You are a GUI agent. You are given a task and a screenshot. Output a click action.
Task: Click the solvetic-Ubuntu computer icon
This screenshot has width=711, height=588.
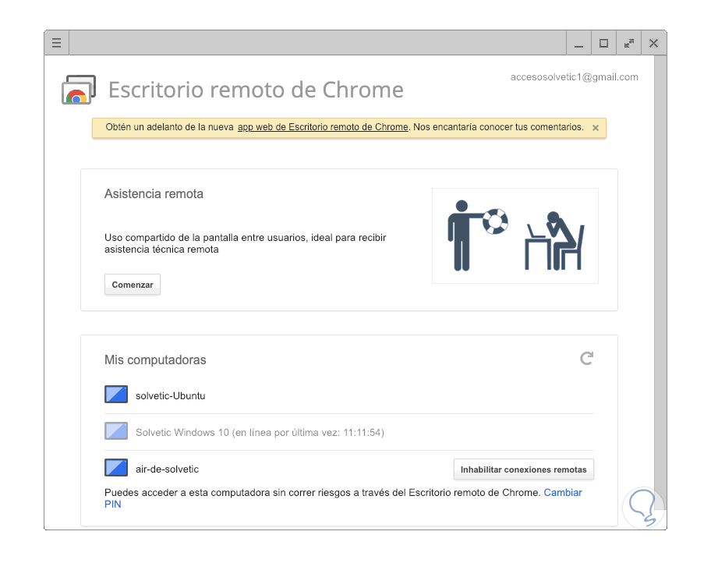click(x=116, y=395)
